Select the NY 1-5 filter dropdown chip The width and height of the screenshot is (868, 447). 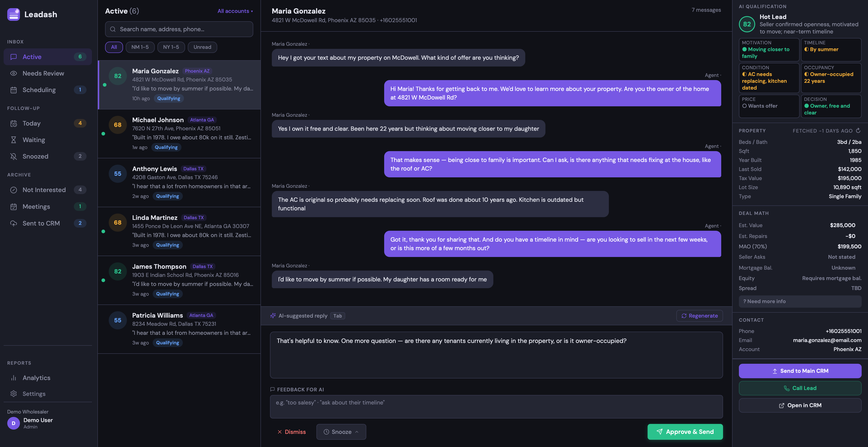tap(171, 47)
